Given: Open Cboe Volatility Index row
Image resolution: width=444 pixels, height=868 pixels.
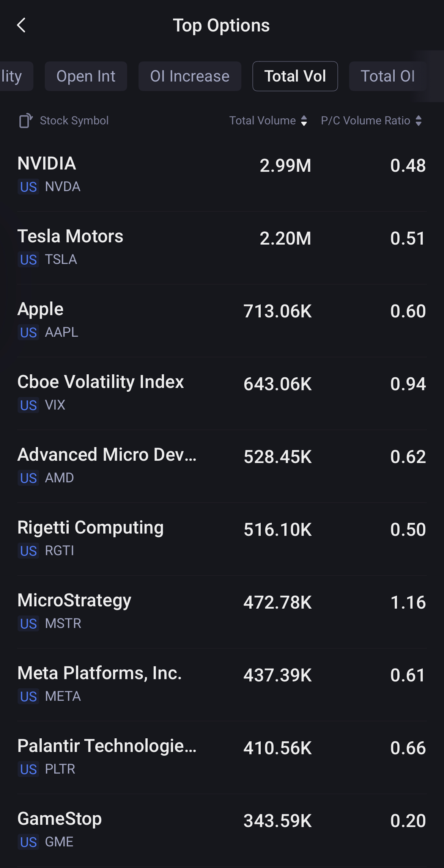Looking at the screenshot, I should 222,393.
